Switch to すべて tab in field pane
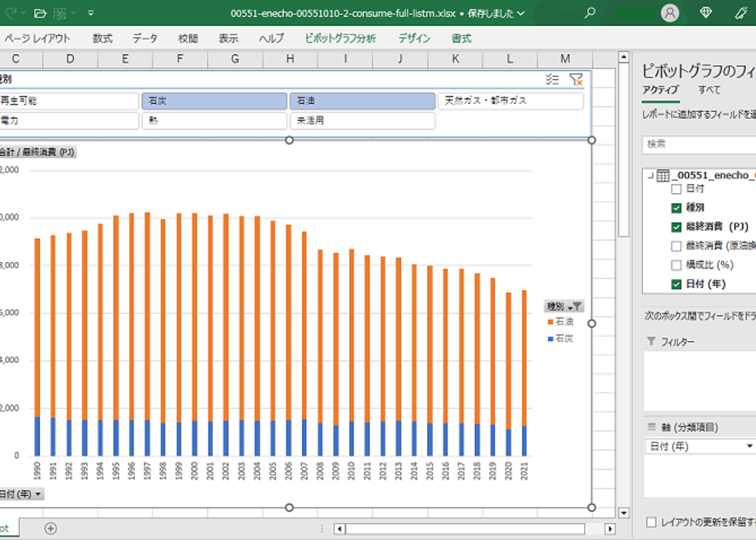 (709, 90)
